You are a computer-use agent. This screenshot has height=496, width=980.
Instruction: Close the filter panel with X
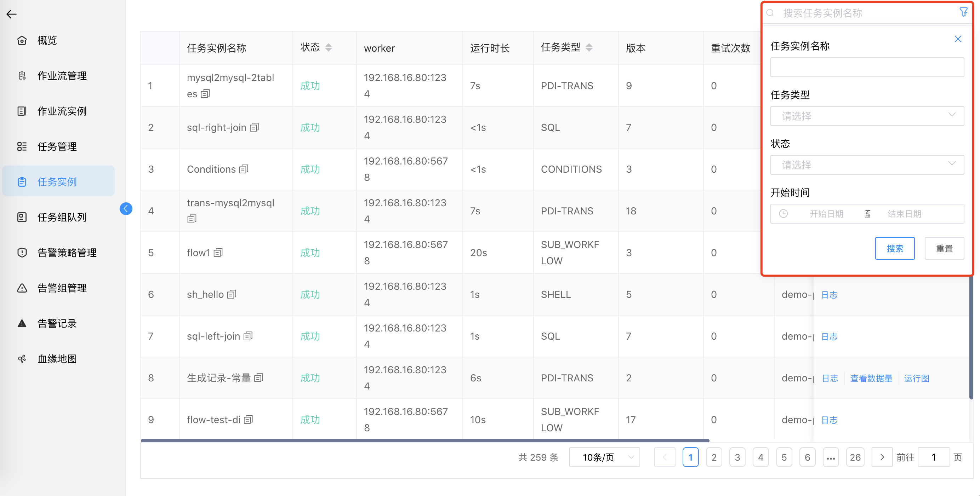point(958,39)
